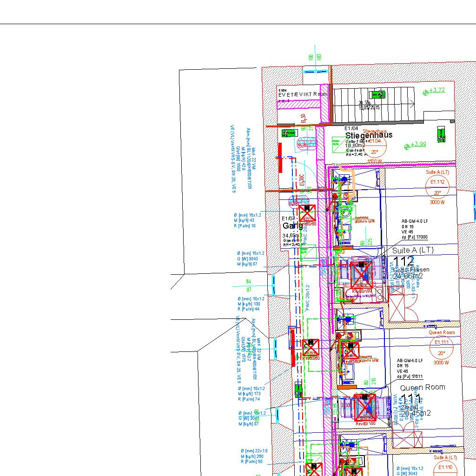Click the E1.04 Stiegenhaus temperature circle
The width and height of the screenshot is (476, 476).
click(375, 146)
